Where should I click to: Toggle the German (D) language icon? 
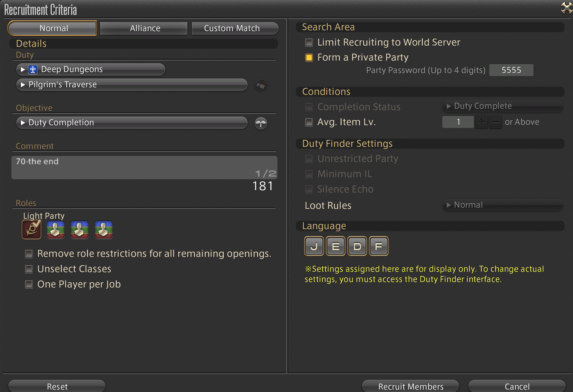(357, 246)
